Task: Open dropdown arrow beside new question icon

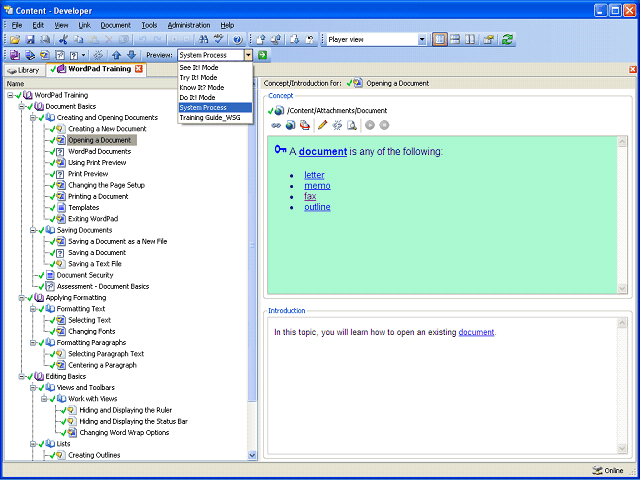Action: click(84, 55)
